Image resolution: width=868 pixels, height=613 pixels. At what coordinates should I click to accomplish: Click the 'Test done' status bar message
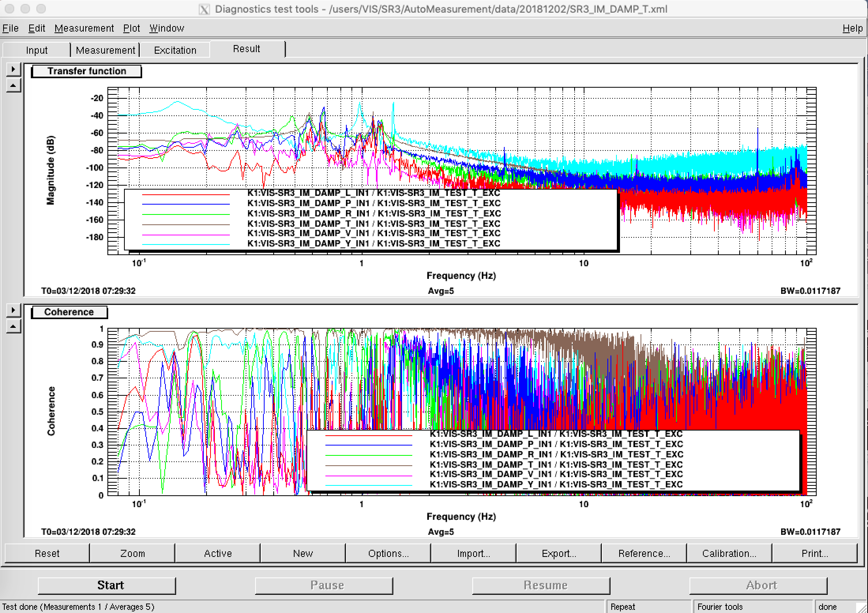78,607
